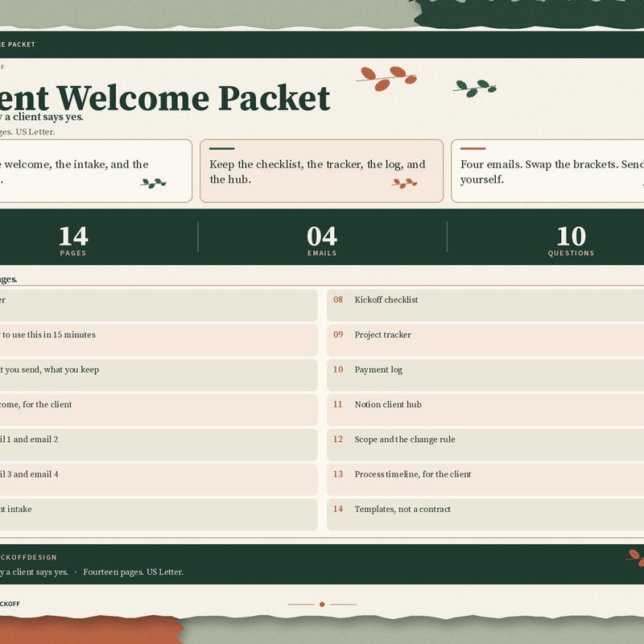644x644 pixels.
Task: Select 'Templates, not a contract' entry
Action: coord(485,514)
